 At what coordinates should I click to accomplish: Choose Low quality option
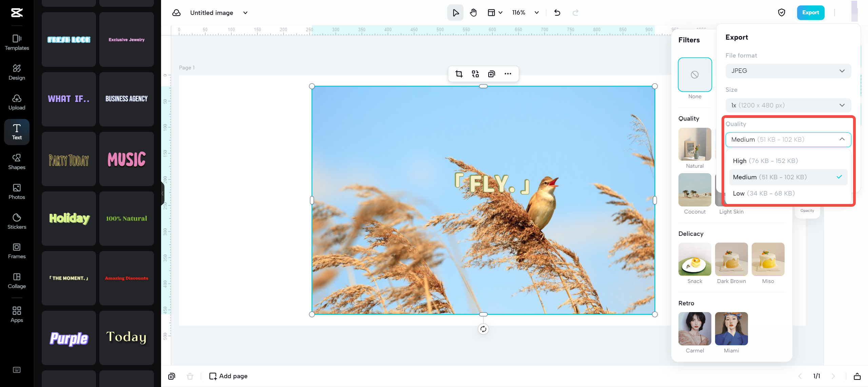pyautogui.click(x=764, y=193)
